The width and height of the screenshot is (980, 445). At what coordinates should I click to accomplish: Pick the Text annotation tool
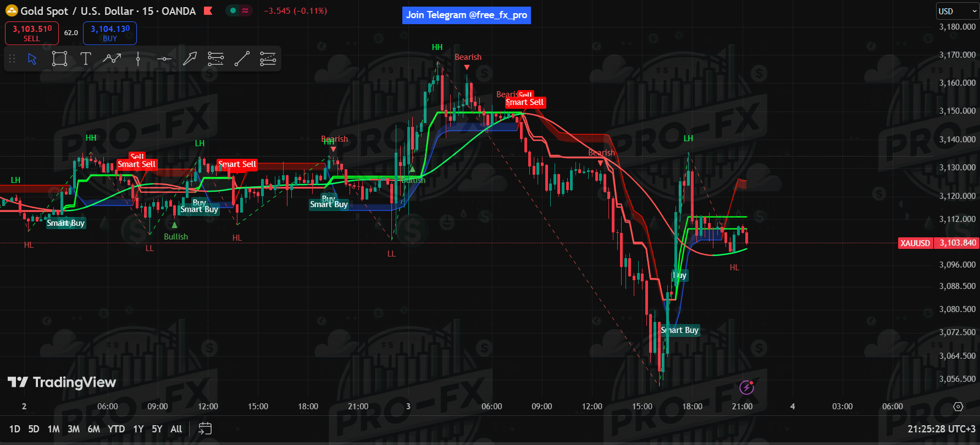86,59
